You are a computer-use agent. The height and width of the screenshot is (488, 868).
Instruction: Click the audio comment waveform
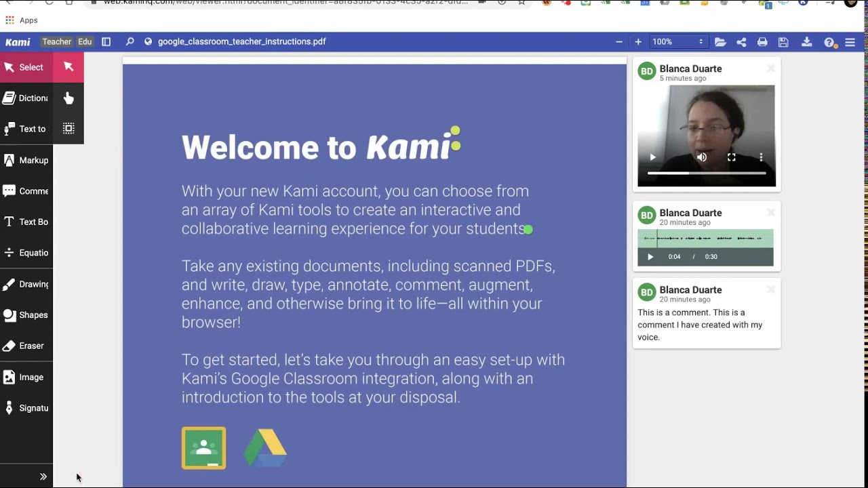click(x=705, y=239)
